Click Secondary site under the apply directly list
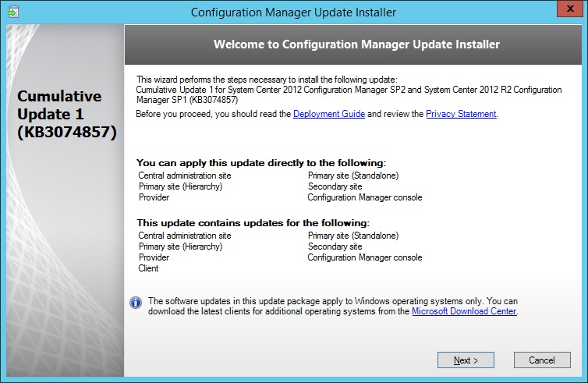Screen dimensions: 588x383 pyautogui.click(x=335, y=187)
